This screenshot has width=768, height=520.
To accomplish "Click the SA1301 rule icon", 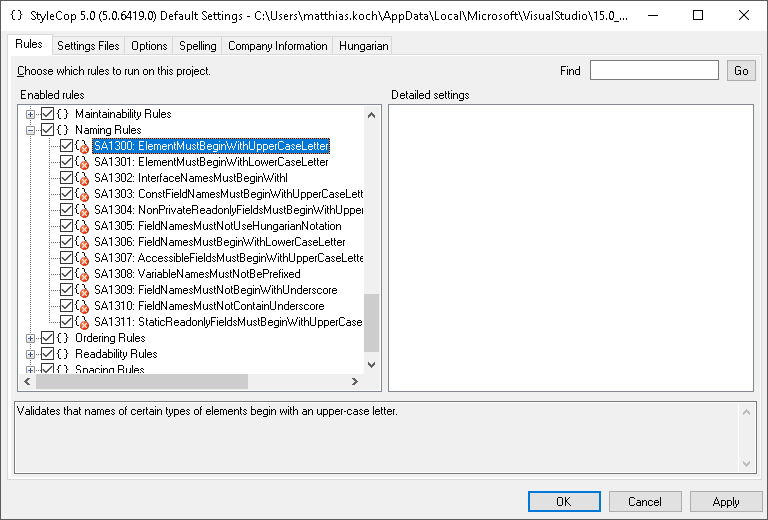I will 82,162.
